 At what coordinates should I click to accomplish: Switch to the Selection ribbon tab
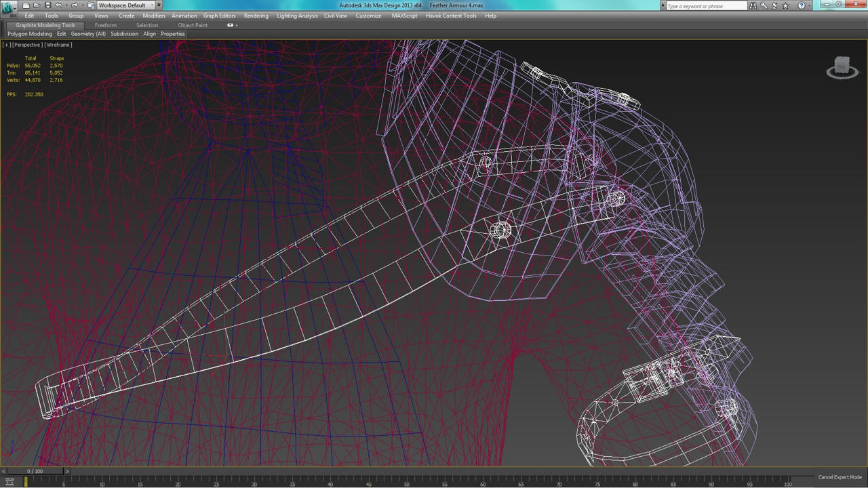[x=147, y=25]
